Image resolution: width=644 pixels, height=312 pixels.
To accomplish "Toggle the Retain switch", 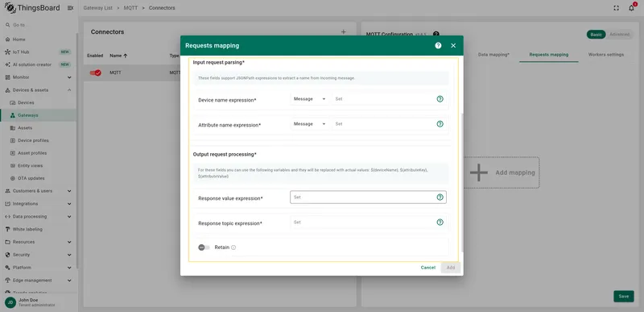I will pyautogui.click(x=204, y=248).
